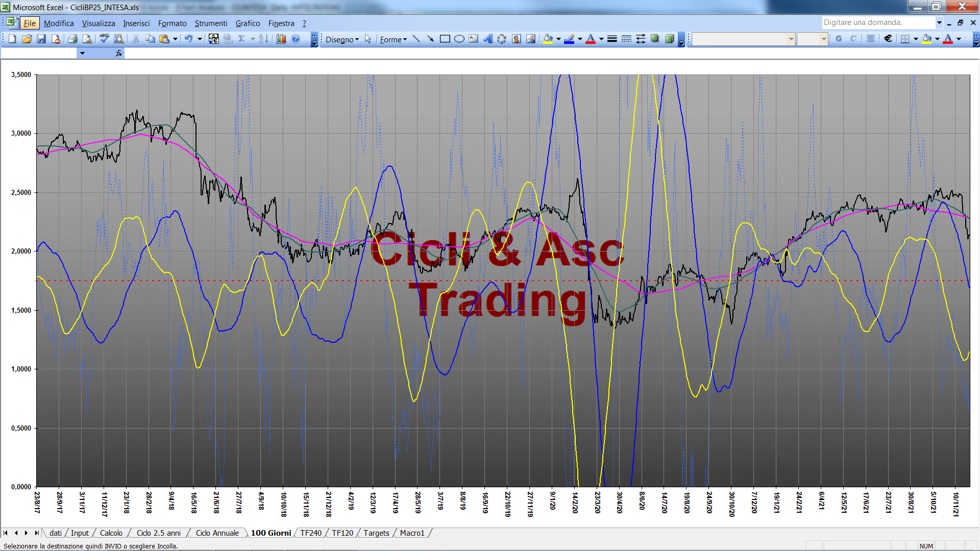Open Excel Help question mark icon
Viewport: 980px width, 551px height.
[296, 39]
